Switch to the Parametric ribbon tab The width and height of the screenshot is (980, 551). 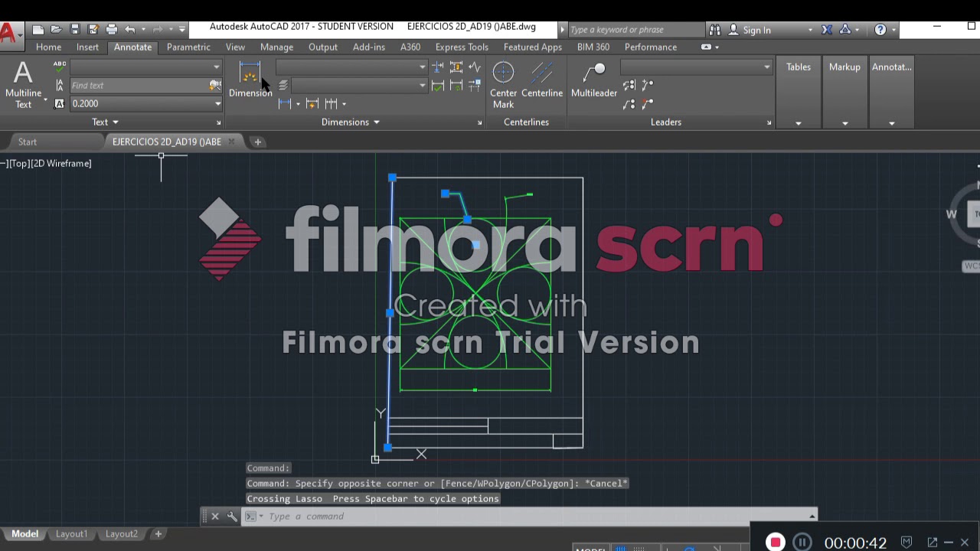tap(188, 47)
